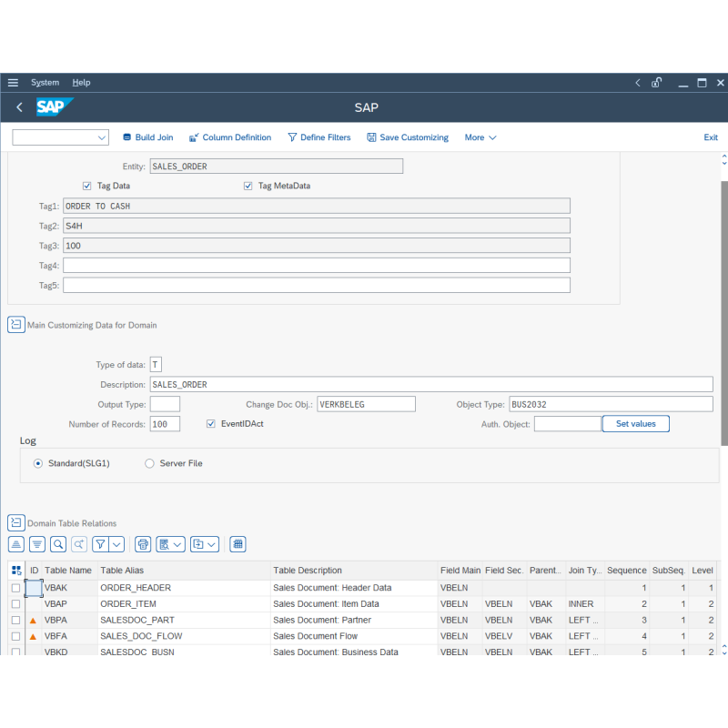Click the Set values button
The width and height of the screenshot is (728, 728).
635,423
